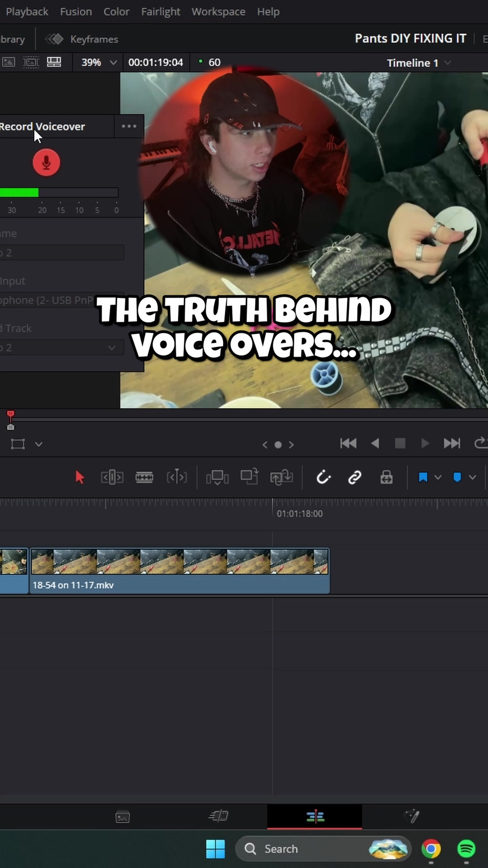This screenshot has height=868, width=488.
Task: Click the Replace Clip icon
Action: coord(282,477)
